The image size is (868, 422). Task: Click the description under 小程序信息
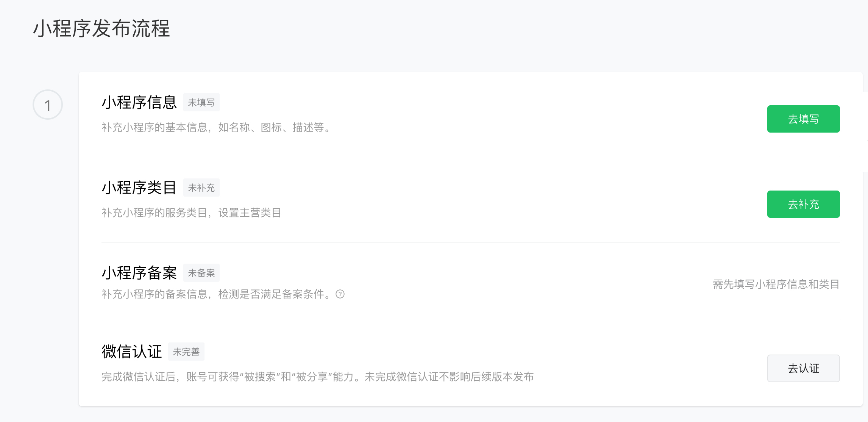pyautogui.click(x=217, y=127)
